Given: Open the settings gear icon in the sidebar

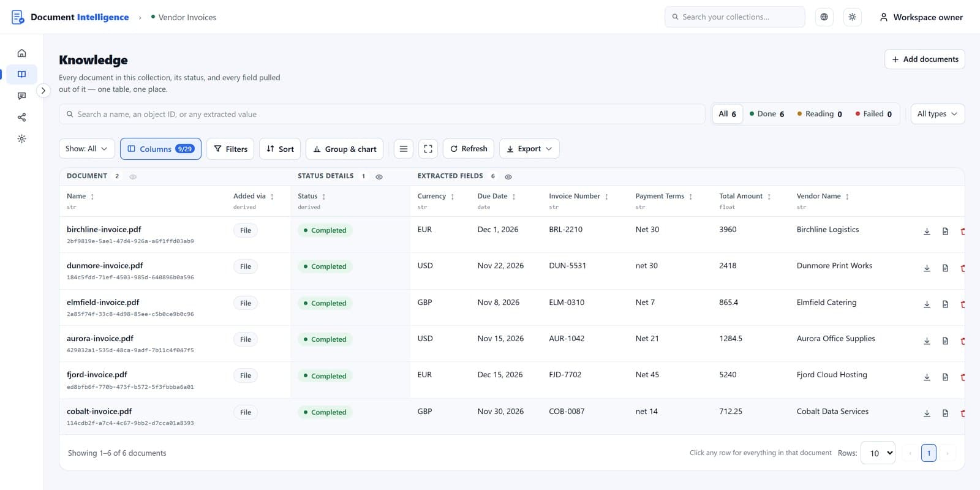Looking at the screenshot, I should 21,139.
